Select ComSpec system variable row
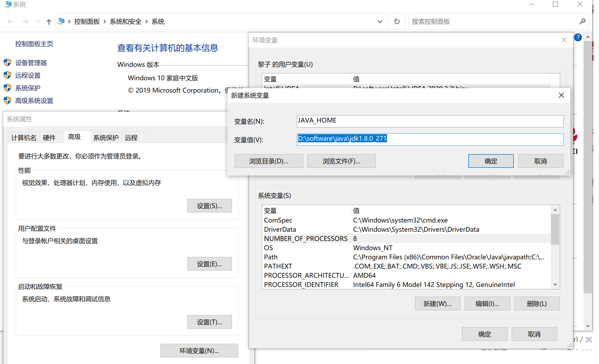The height and width of the screenshot is (364, 599). pos(406,220)
